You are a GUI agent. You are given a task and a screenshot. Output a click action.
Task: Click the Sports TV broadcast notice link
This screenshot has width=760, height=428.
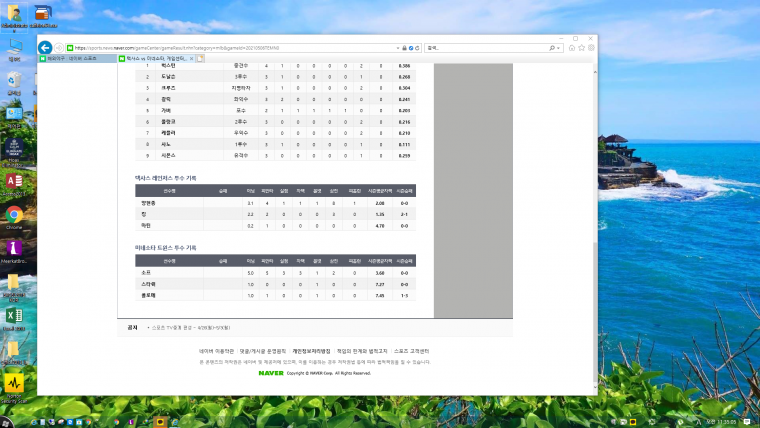point(191,328)
